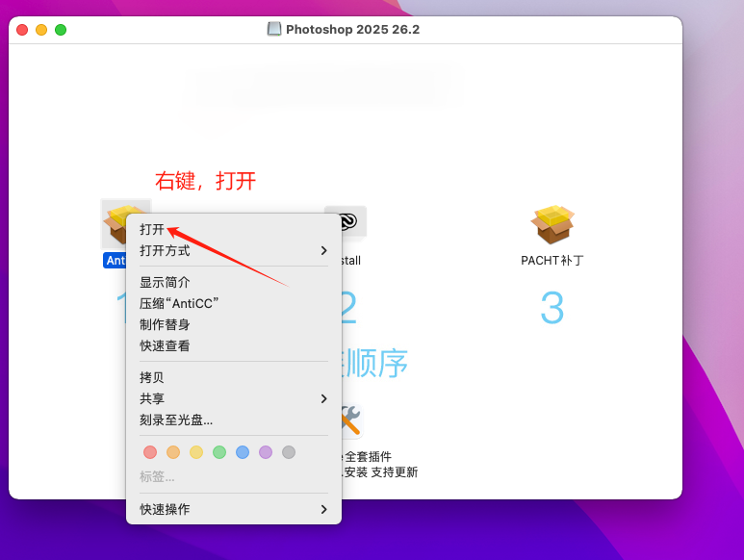
Task: Select 显示简介 in the context menu
Action: click(x=234, y=283)
